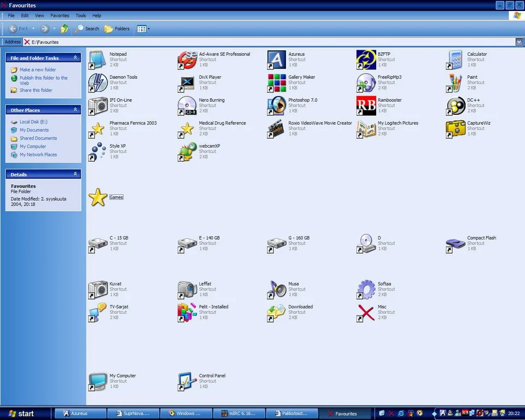Screen dimensions: 525x420
Task: Click the webcamXP shortcut icon
Action: [187, 151]
